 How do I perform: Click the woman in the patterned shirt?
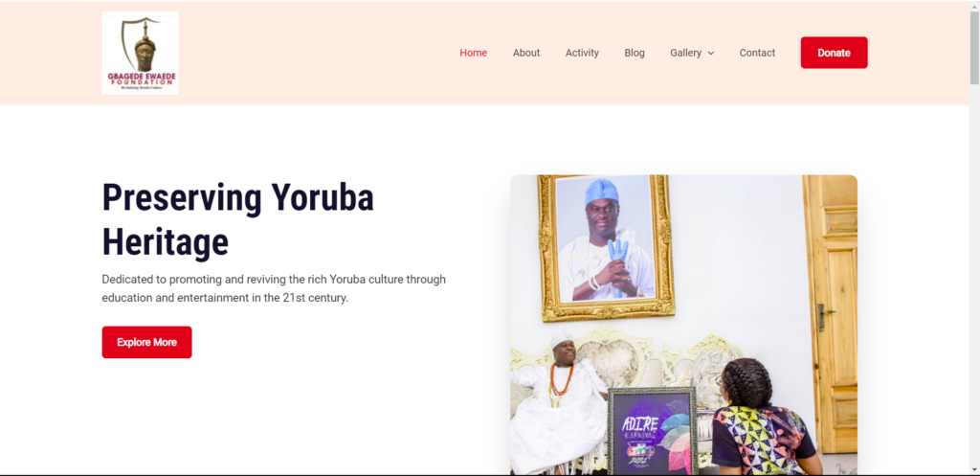coord(763,418)
